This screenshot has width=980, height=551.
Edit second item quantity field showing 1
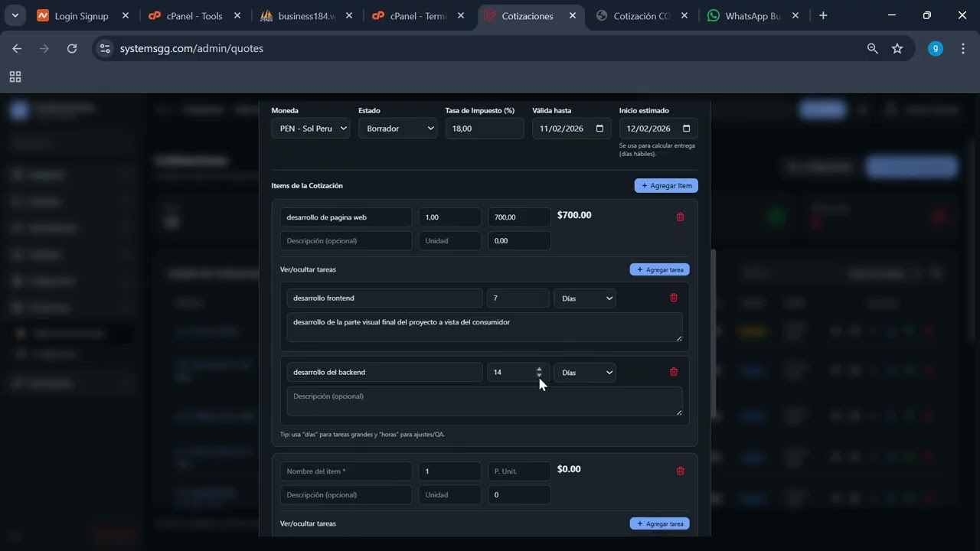(450, 471)
